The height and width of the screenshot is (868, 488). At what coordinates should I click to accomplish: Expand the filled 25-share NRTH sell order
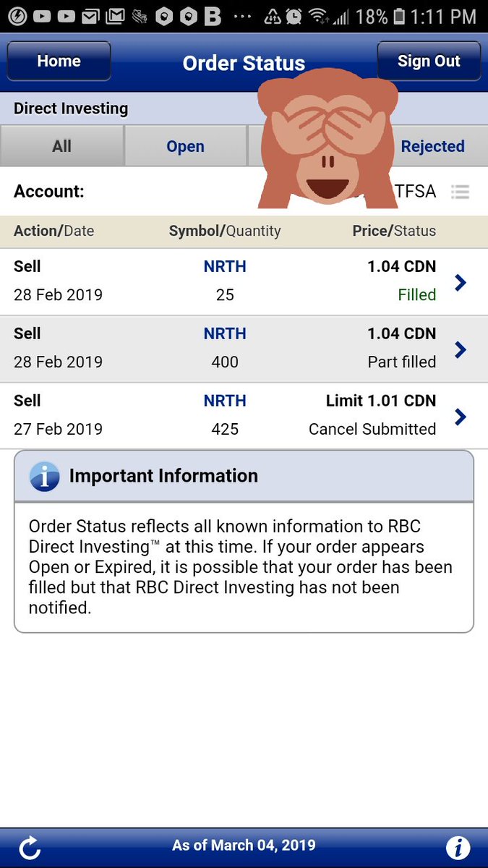pyautogui.click(x=244, y=282)
